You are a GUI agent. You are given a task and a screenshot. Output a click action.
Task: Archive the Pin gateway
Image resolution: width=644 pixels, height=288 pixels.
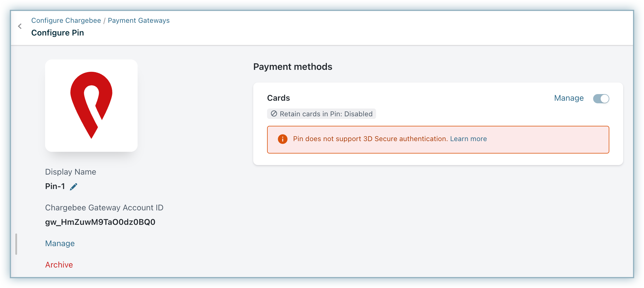(59, 265)
